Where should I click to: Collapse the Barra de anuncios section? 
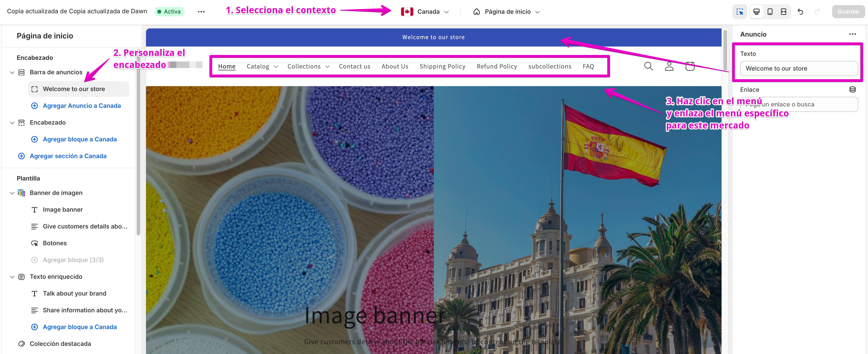tap(12, 72)
